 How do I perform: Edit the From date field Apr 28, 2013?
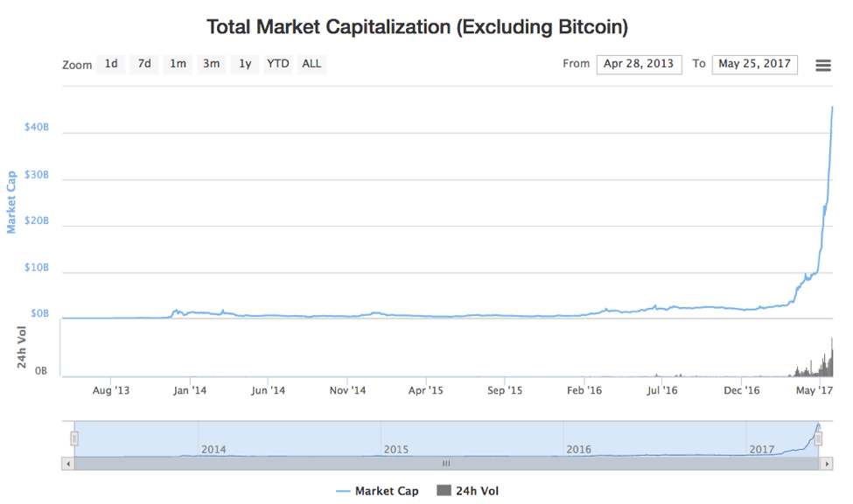point(640,64)
